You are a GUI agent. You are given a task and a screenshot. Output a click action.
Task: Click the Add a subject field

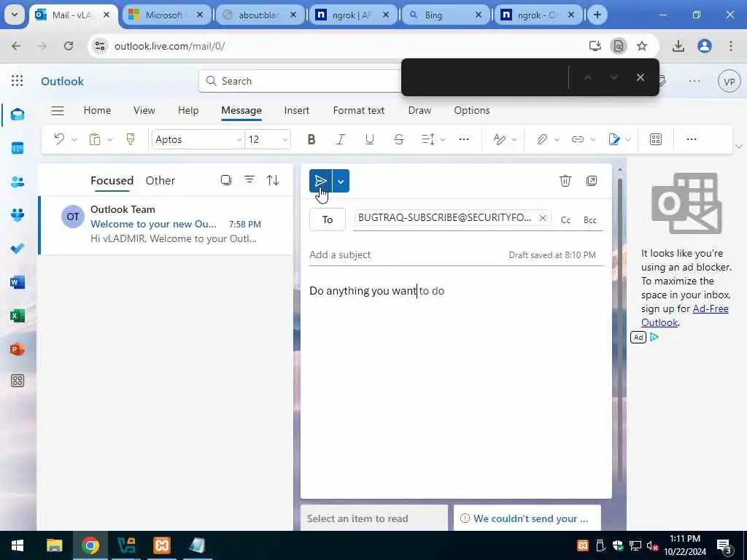click(x=405, y=254)
